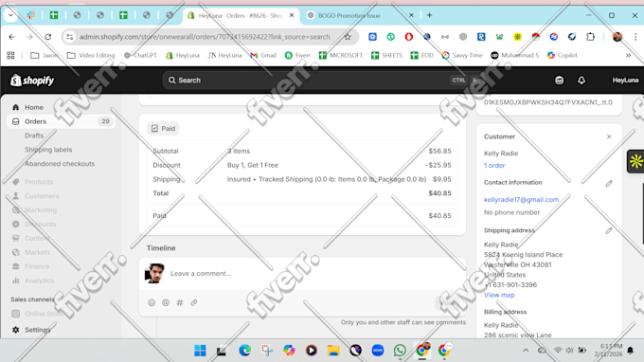Expand Sales channels section

[35, 299]
